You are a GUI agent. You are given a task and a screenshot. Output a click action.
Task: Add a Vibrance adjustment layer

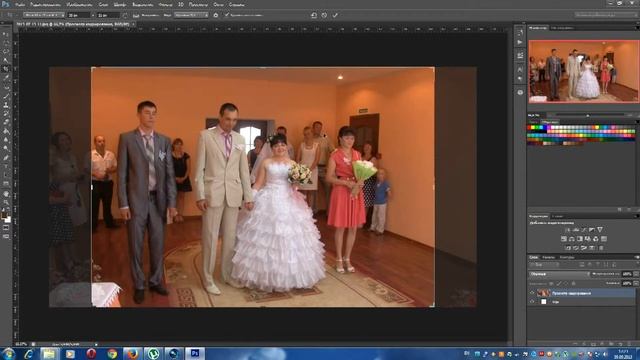click(600, 229)
